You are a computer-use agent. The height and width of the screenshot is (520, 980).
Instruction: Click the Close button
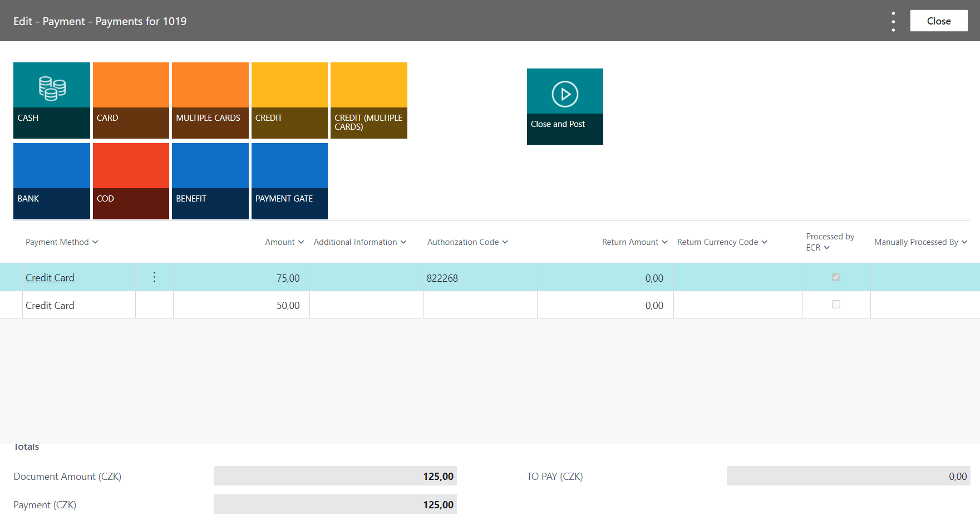(x=939, y=21)
